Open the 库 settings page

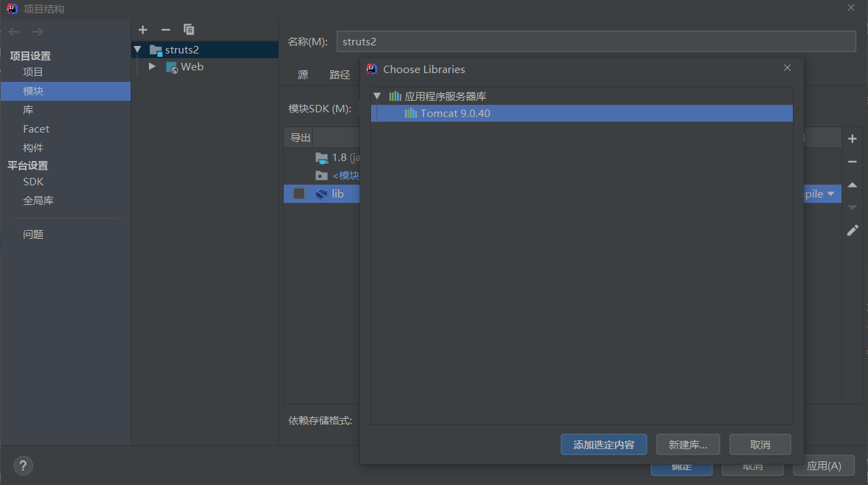28,110
